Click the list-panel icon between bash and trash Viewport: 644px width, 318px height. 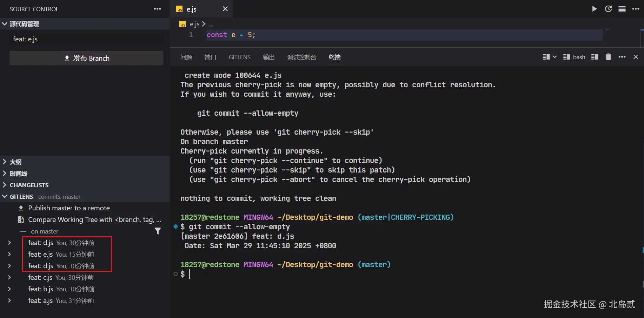click(x=595, y=57)
